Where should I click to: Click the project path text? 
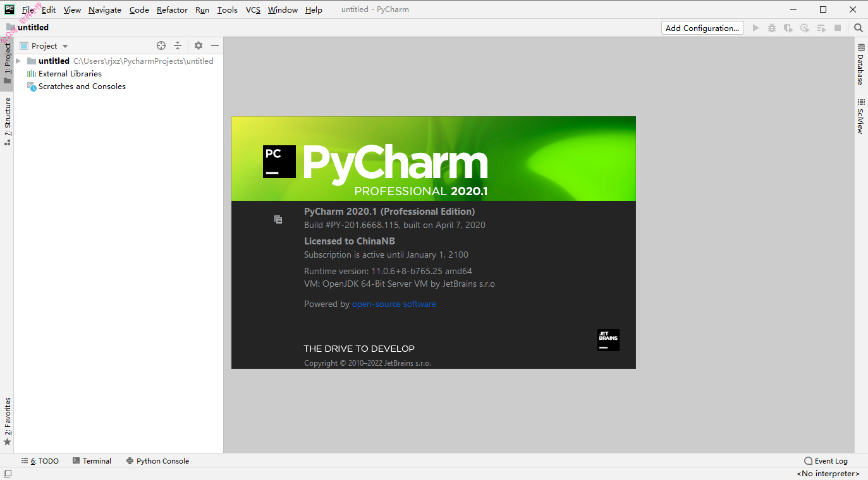pos(144,61)
